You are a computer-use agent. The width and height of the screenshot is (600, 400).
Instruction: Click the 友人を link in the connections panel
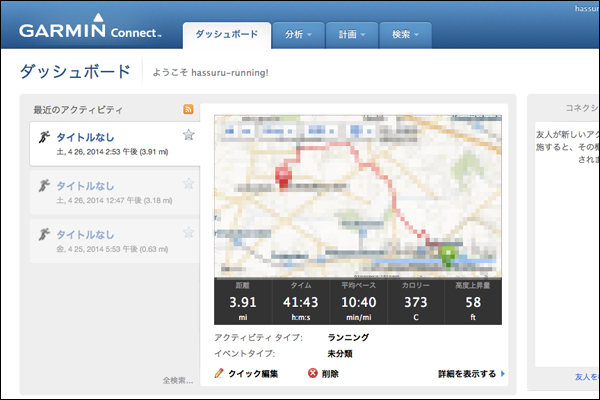(x=587, y=377)
